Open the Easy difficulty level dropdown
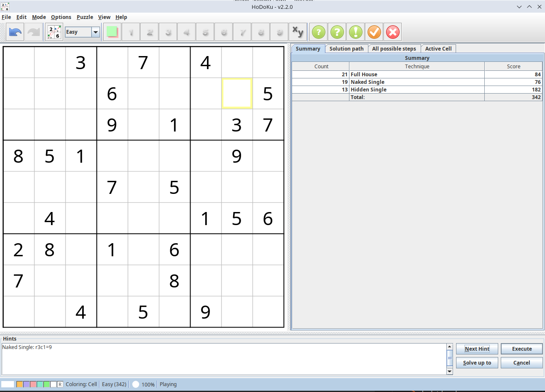This screenshot has width=545, height=392. click(96, 32)
